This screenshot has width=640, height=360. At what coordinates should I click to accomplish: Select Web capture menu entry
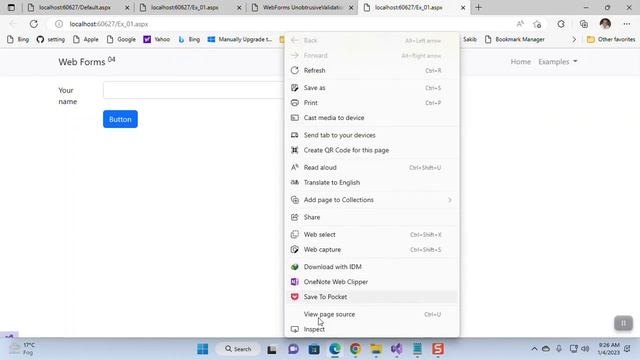coord(372,249)
